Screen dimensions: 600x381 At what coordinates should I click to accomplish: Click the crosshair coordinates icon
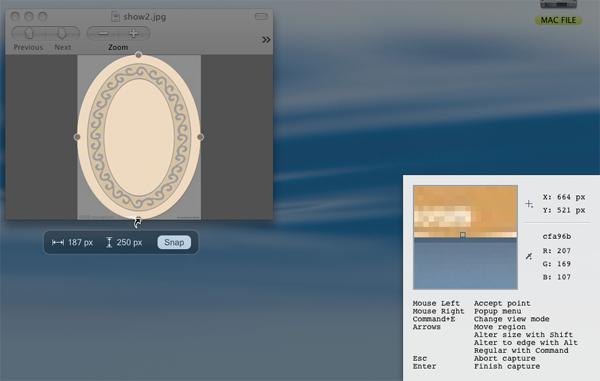pyautogui.click(x=529, y=204)
